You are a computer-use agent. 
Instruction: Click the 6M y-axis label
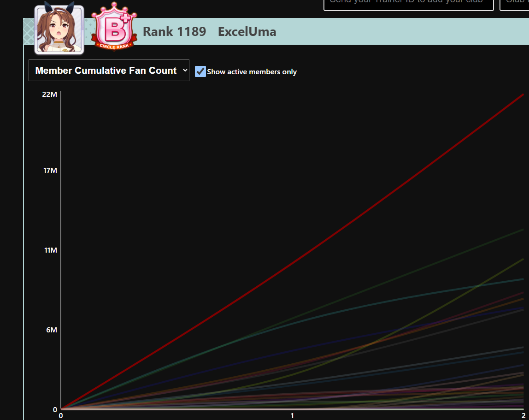coord(52,330)
